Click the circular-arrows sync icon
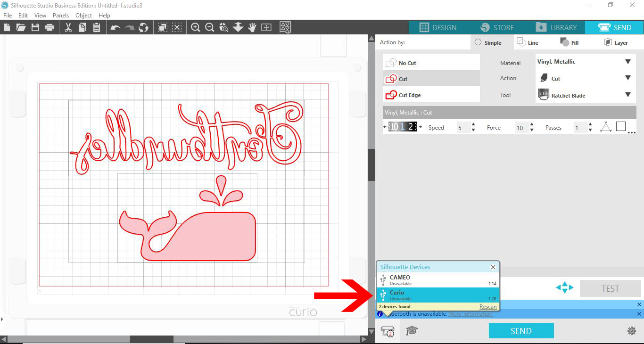Viewport: 644px width, 344px height. tap(144, 27)
